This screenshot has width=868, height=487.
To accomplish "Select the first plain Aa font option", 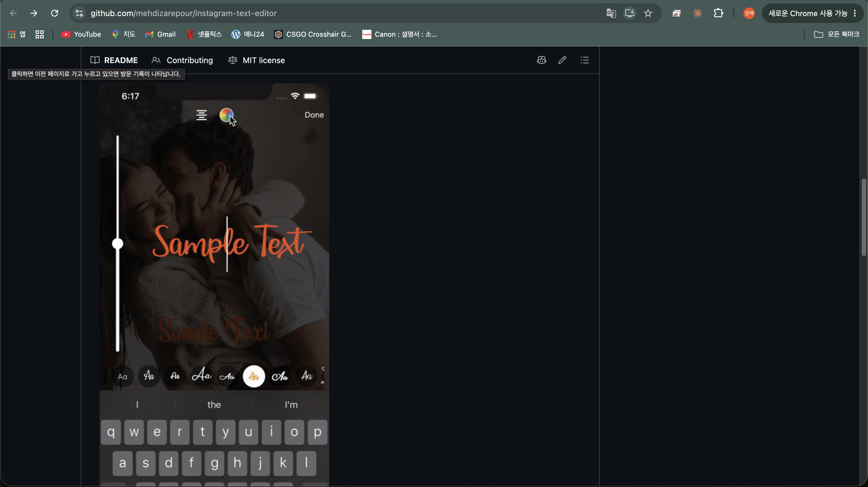I will tap(123, 376).
